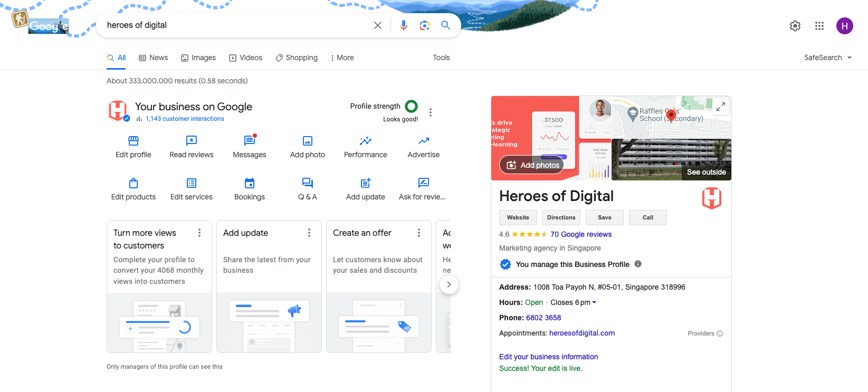
Task: Switch to the News tab
Action: point(154,58)
